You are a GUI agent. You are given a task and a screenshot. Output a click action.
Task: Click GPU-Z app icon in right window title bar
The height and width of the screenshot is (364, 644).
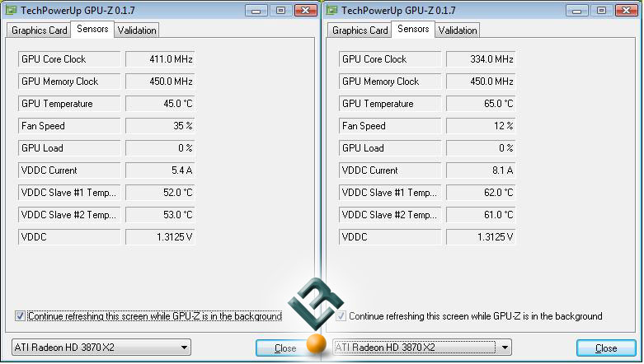click(x=331, y=10)
